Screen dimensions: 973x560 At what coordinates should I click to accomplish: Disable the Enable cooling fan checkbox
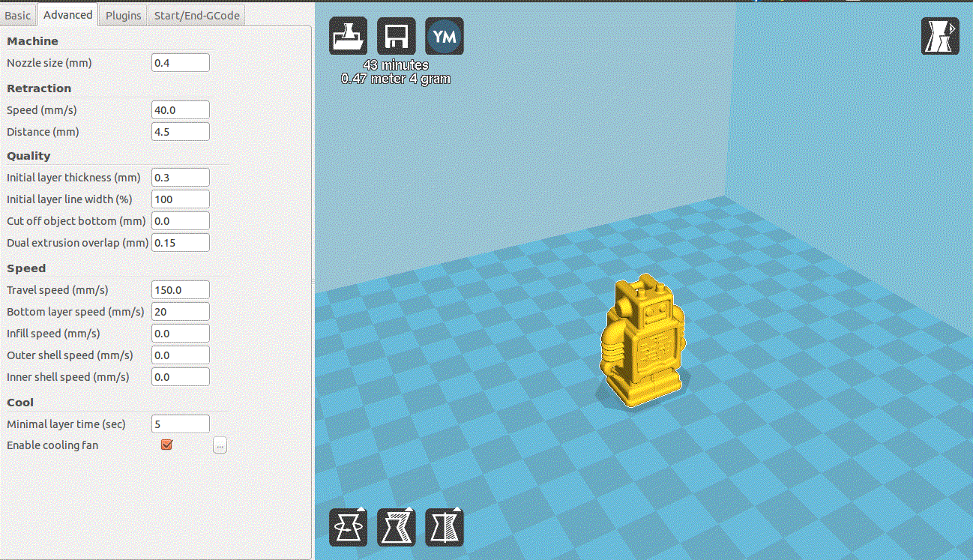[166, 444]
